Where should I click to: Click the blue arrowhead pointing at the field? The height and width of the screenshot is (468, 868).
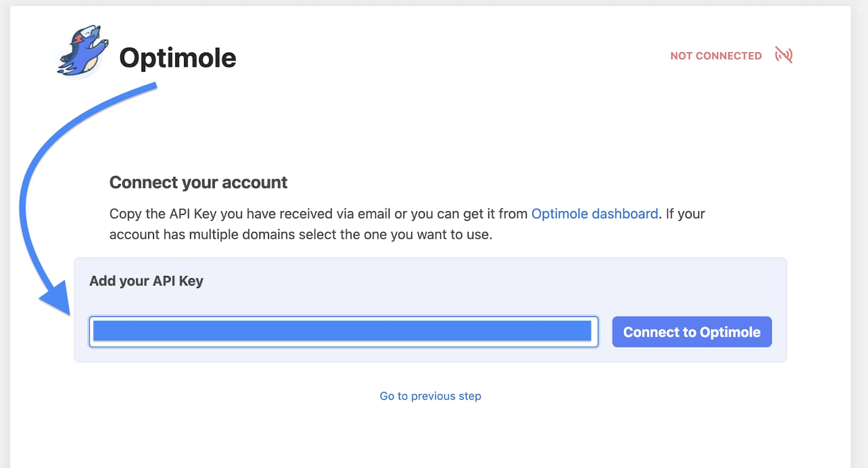click(57, 299)
